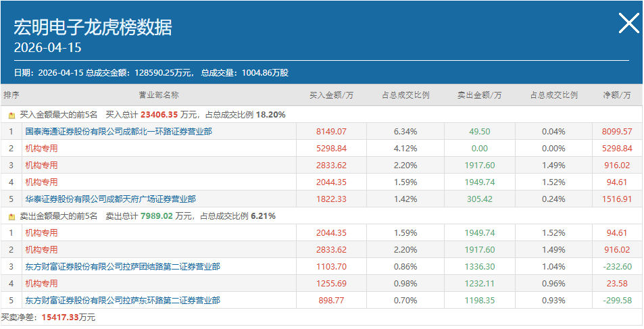
Task: Click the icon beside 卖出金额最大的前5名
Action: [x=11, y=216]
